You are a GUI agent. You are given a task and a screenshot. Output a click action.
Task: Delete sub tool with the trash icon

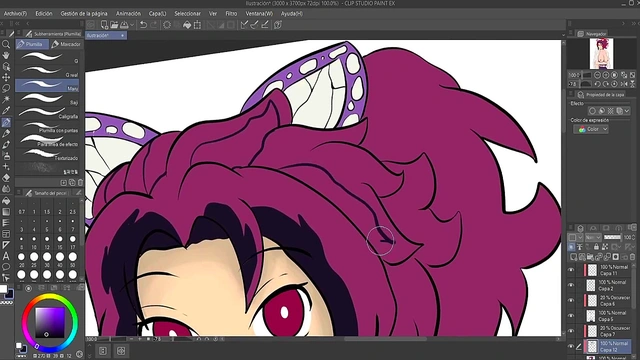[x=80, y=182]
